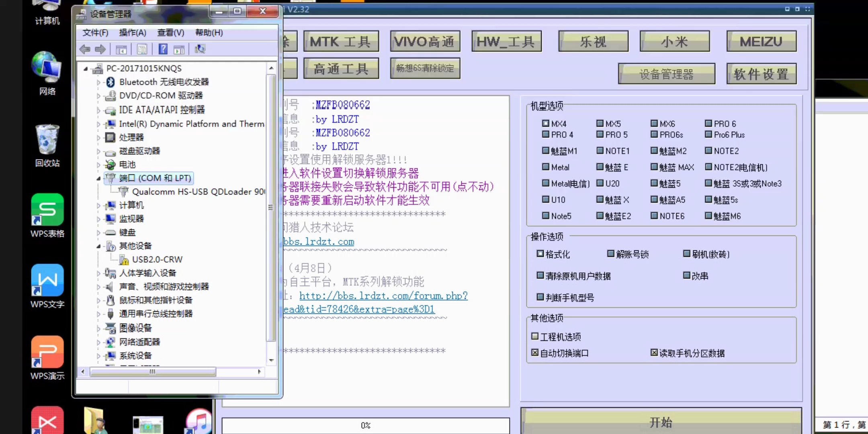Select the 键盘 keyboard icon
Image resolution: width=868 pixels, height=434 pixels.
pos(111,232)
